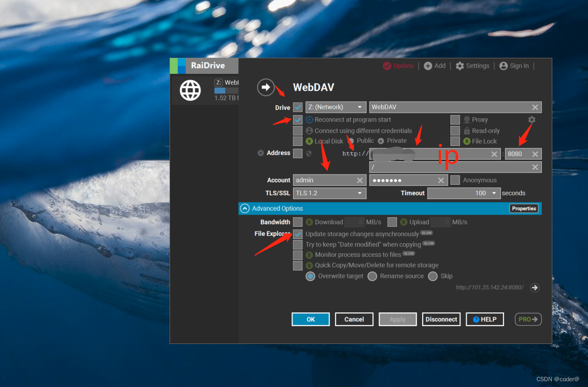Open the proxy gear settings icon
Screen dimensions: 588x387
click(532, 120)
